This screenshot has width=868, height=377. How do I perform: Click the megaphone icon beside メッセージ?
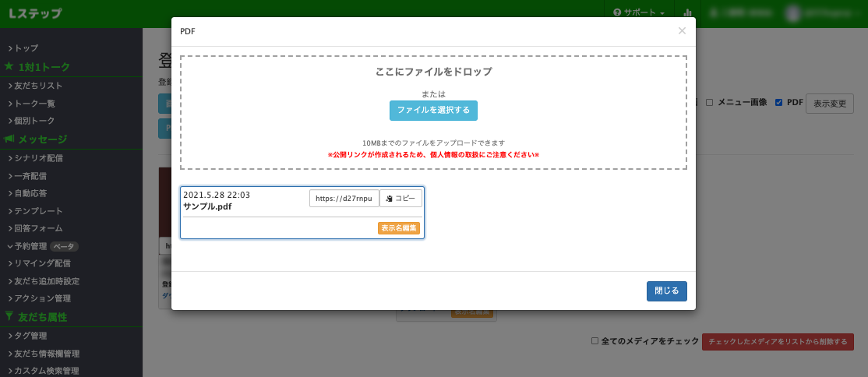click(x=9, y=139)
